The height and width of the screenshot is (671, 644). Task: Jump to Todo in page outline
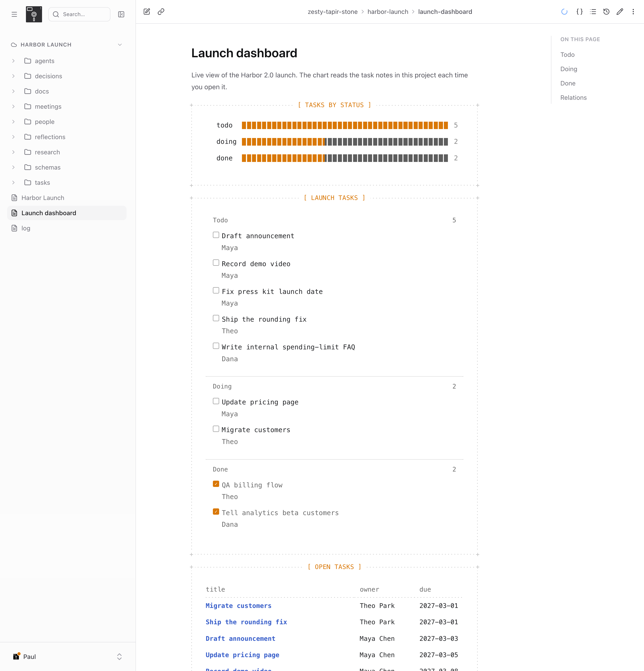567,55
